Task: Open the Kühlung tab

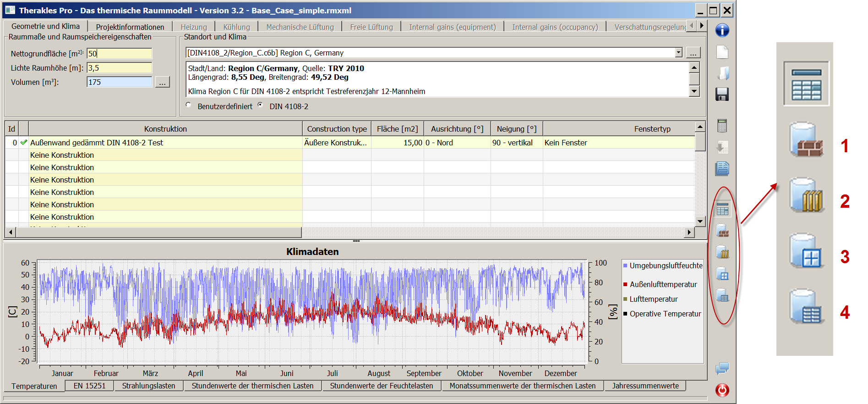Action: [237, 27]
